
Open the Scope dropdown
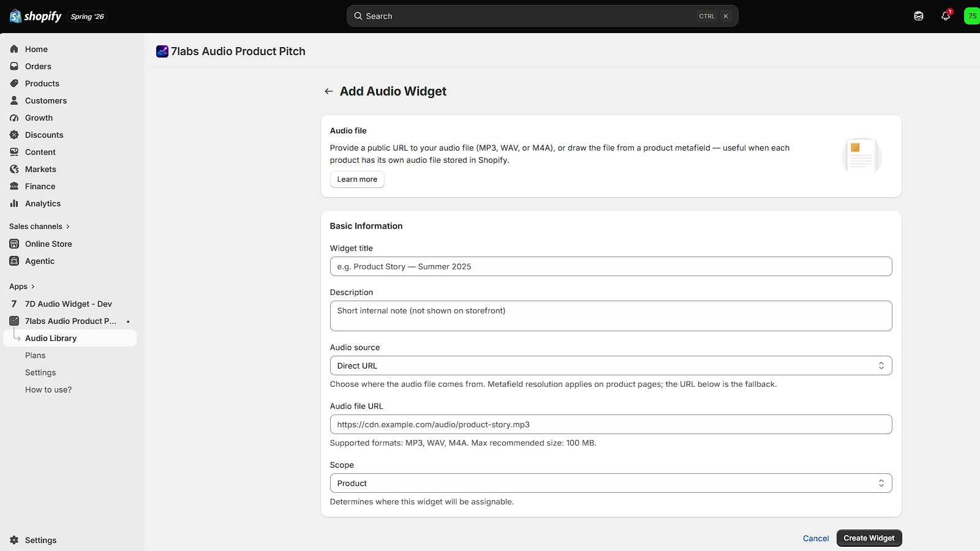pos(611,483)
